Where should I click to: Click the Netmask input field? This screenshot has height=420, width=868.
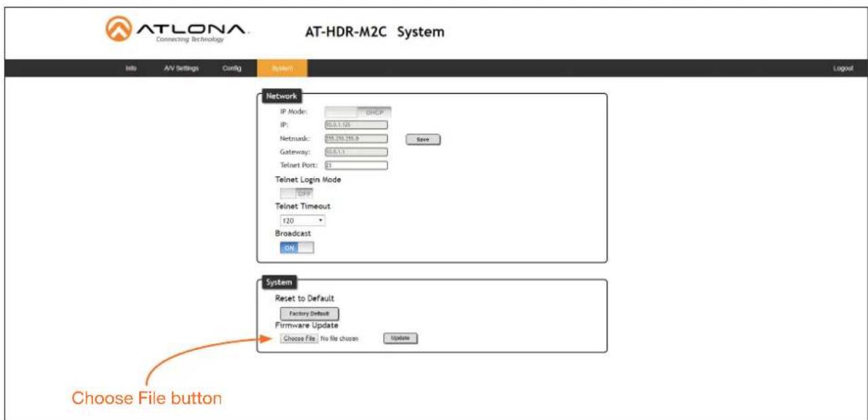coord(356,139)
